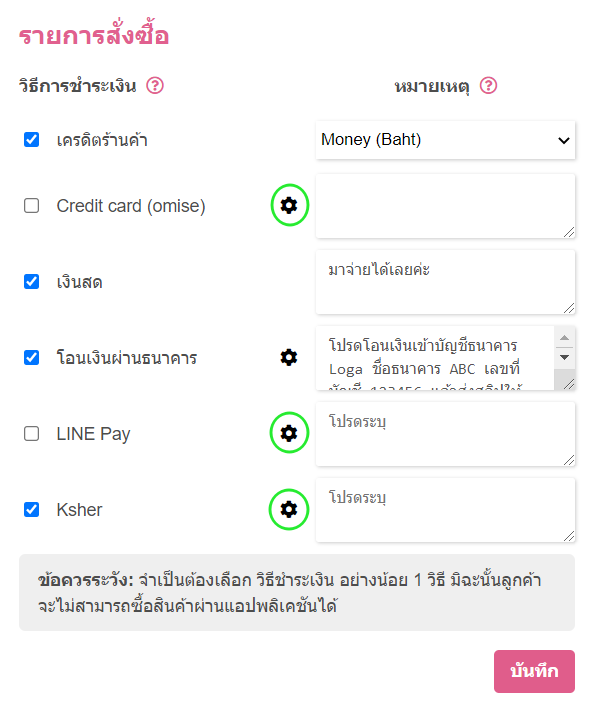Image resolution: width=599 pixels, height=708 pixels.
Task: Click help icon beside หมายเหตุ
Action: 488,85
